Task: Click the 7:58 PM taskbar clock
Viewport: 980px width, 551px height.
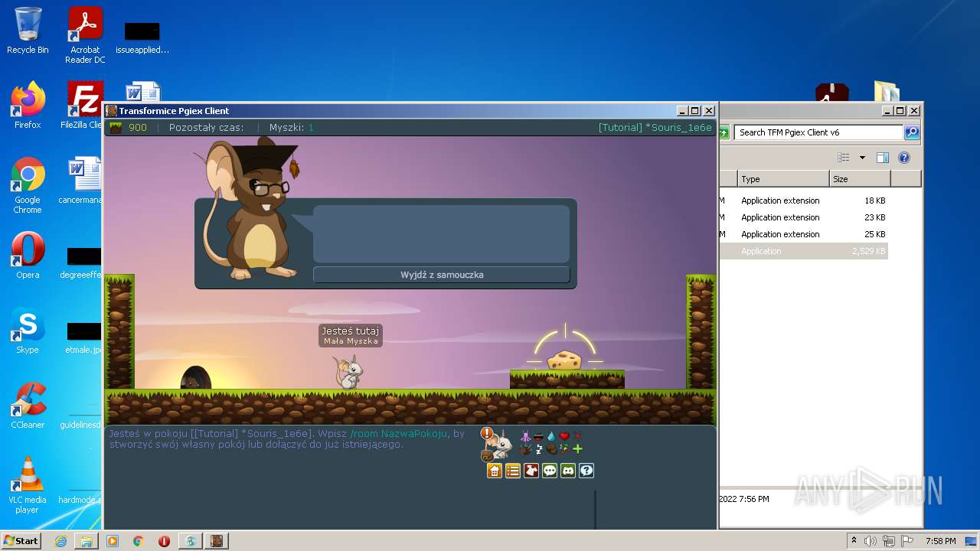Action: coord(940,541)
